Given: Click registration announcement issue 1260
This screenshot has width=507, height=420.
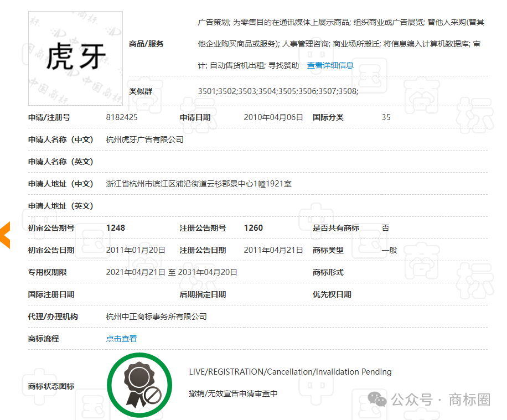Looking at the screenshot, I should tap(253, 228).
